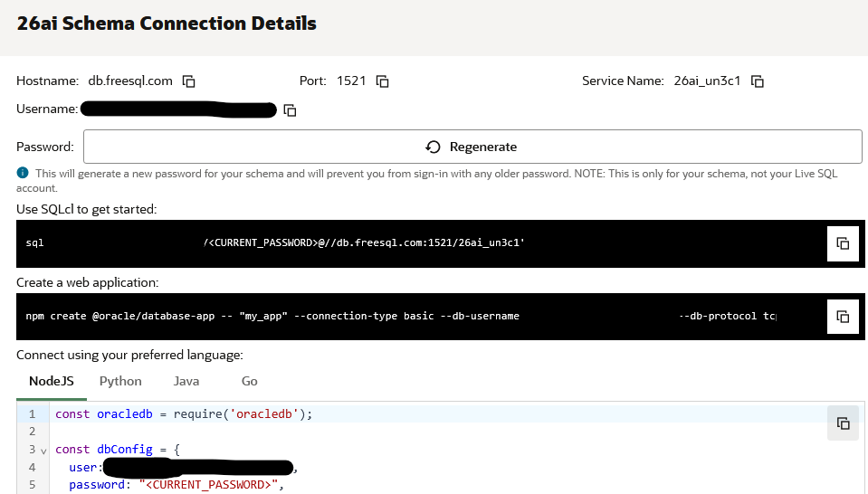Click the info icon beside password note

[x=23, y=173]
